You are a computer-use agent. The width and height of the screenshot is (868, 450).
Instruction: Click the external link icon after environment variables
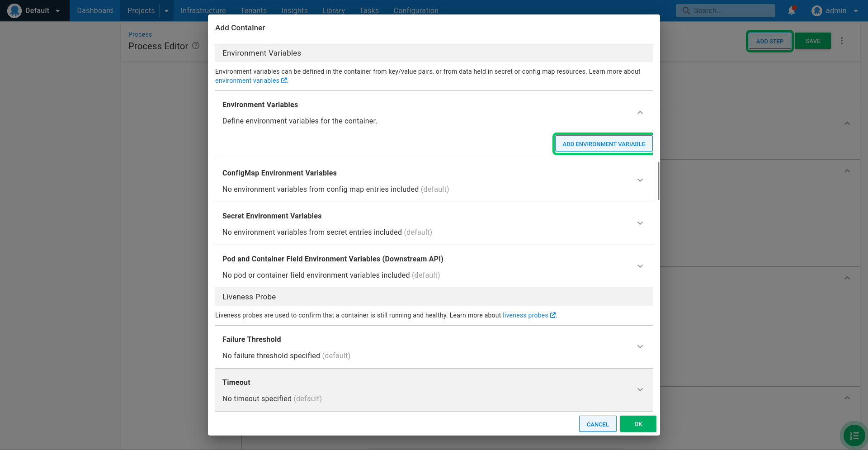(x=284, y=81)
